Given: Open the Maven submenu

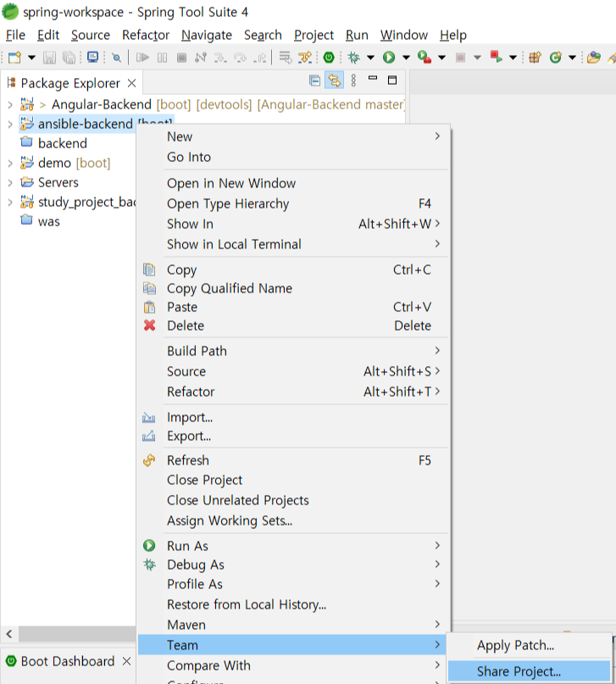Looking at the screenshot, I should 292,625.
